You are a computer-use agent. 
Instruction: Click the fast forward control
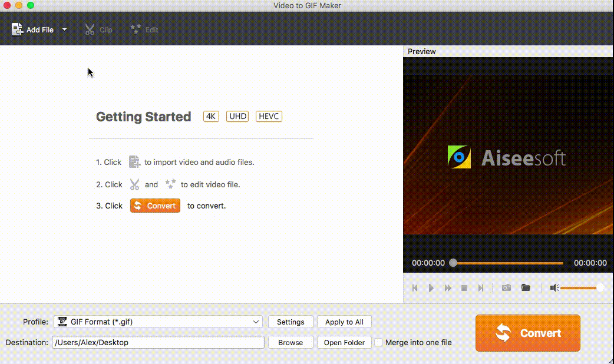pyautogui.click(x=448, y=288)
